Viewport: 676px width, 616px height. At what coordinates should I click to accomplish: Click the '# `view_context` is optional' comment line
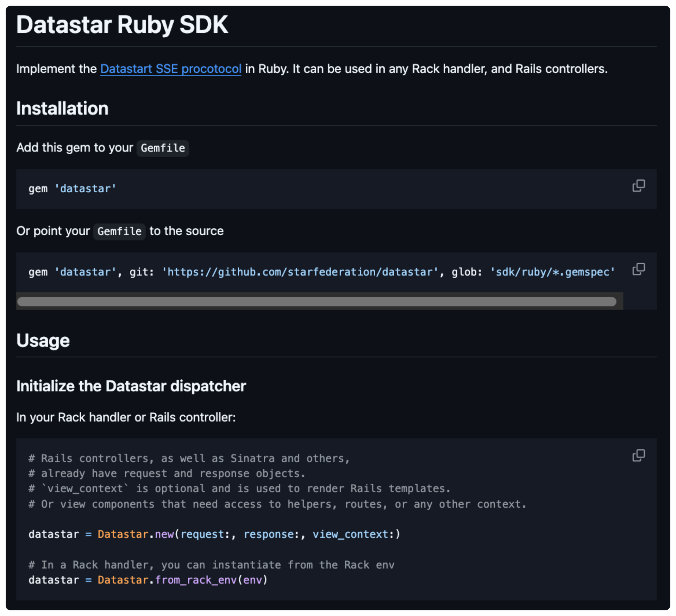239,489
